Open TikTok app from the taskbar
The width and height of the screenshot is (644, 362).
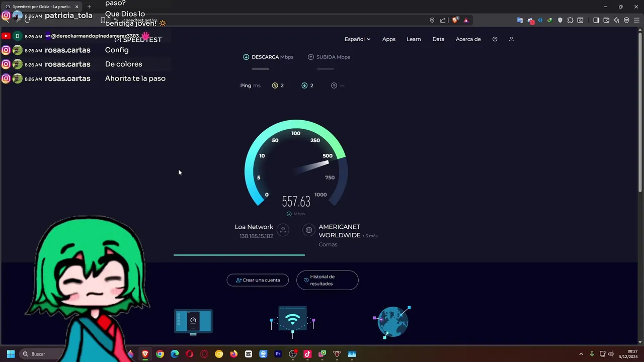tap(307, 354)
